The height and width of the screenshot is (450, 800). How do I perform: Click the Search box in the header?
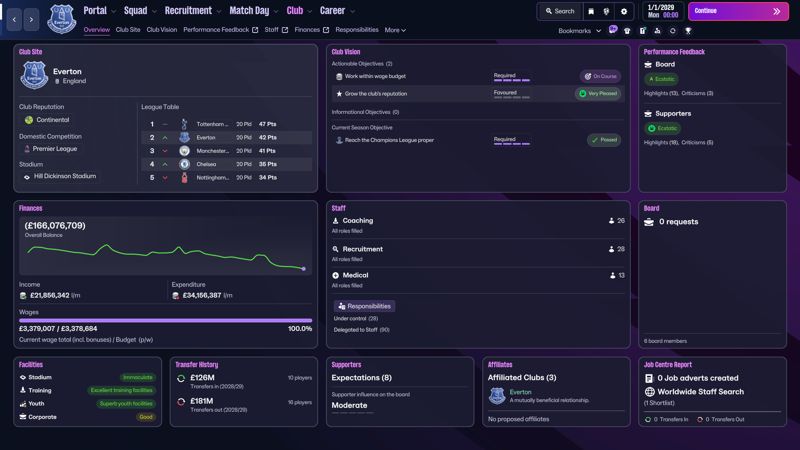click(x=560, y=11)
